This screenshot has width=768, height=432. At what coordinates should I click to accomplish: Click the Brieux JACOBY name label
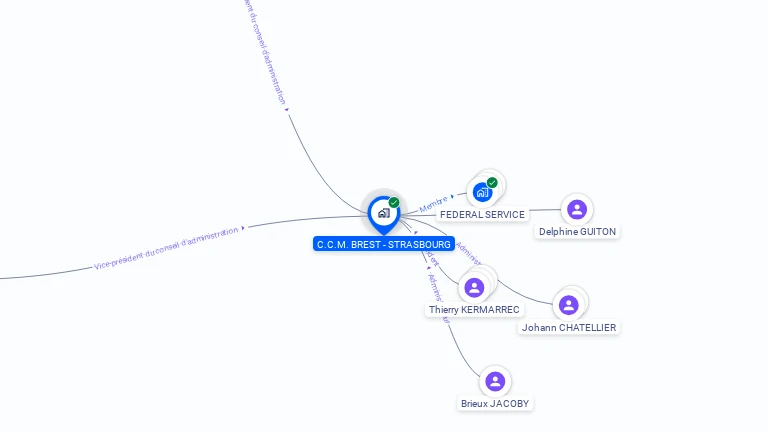[x=495, y=404]
